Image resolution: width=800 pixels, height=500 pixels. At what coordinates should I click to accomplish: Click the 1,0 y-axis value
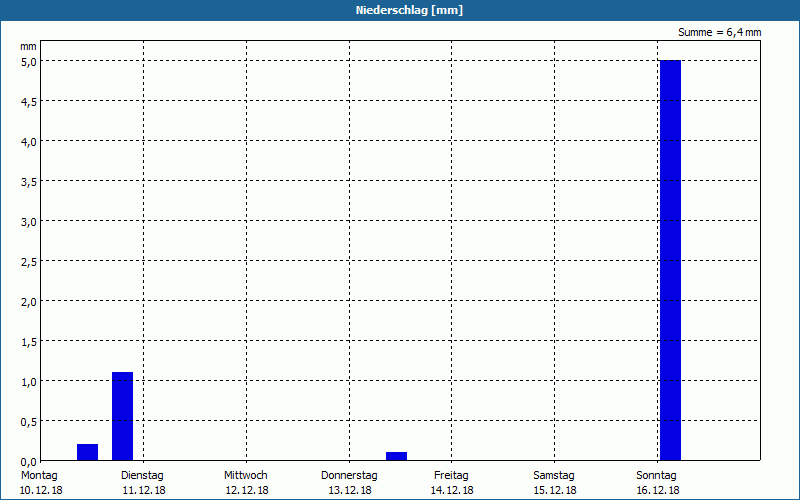[x=29, y=382]
